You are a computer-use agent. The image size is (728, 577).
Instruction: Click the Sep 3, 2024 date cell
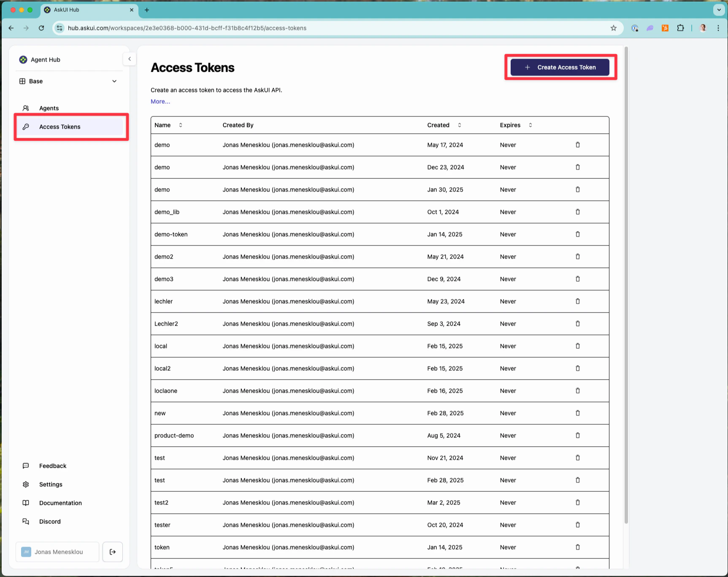pos(444,324)
